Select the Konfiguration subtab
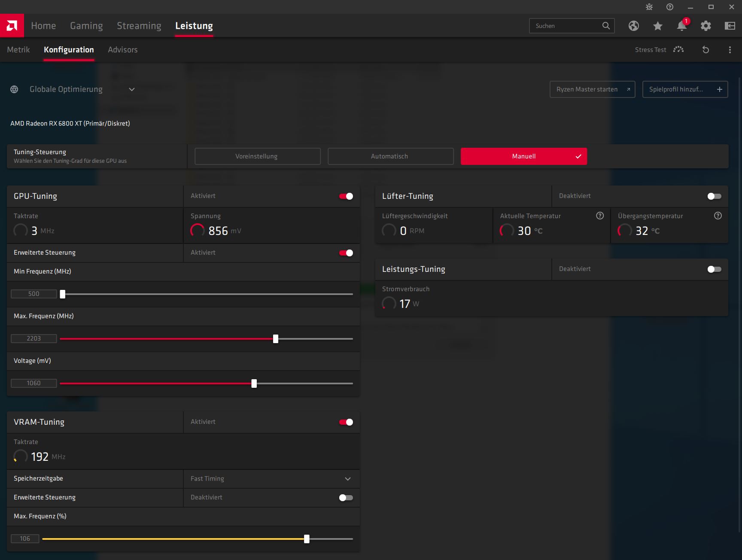The width and height of the screenshot is (742, 560). tap(69, 50)
